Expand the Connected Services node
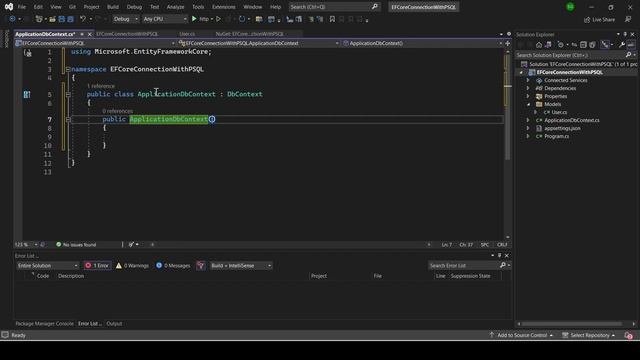Screen dimensions: 640x360 528,80
